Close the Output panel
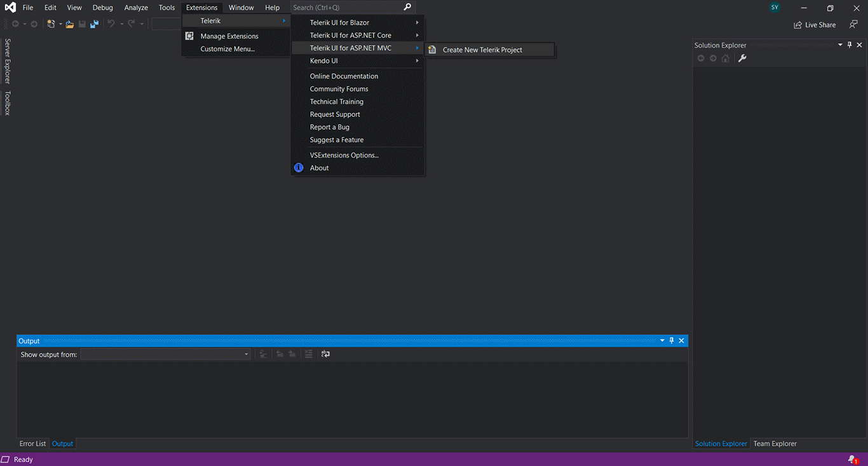The image size is (868, 466). (x=682, y=341)
